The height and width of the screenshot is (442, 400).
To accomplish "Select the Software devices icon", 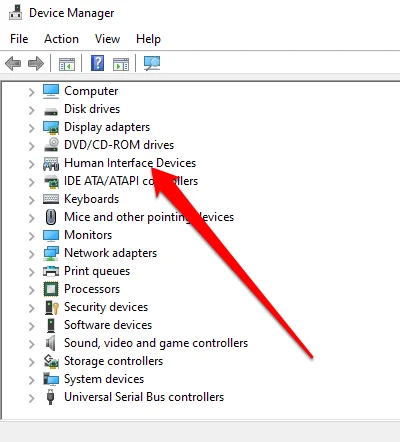I will pos(51,325).
